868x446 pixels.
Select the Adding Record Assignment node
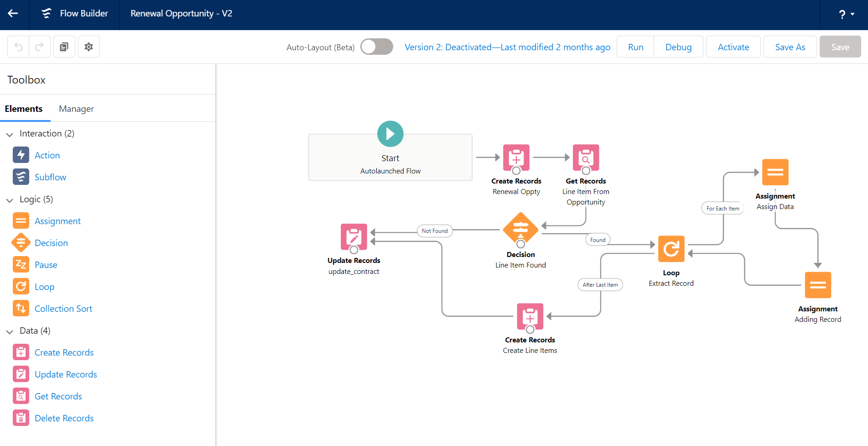(818, 285)
